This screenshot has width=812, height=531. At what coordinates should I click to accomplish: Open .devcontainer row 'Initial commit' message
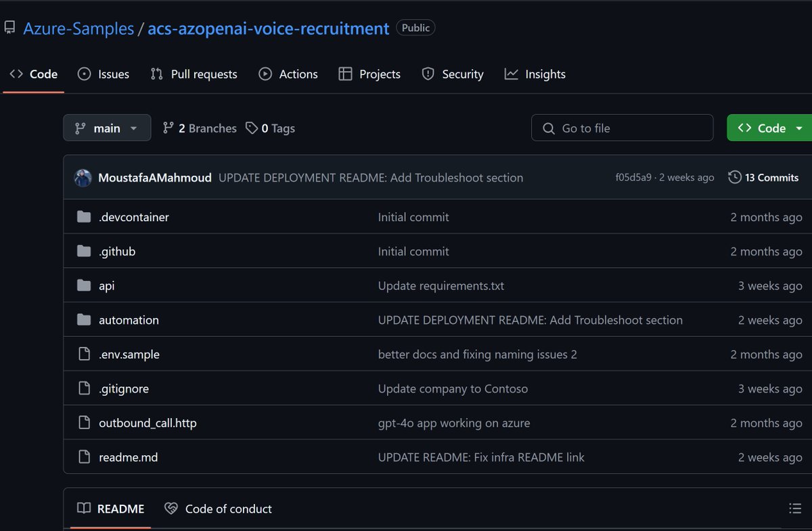[x=413, y=217]
